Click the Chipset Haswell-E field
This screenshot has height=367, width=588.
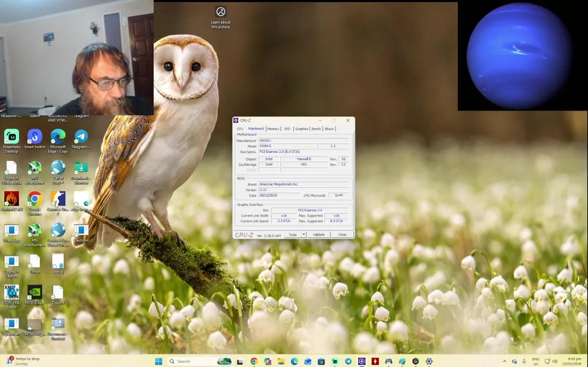tap(304, 159)
